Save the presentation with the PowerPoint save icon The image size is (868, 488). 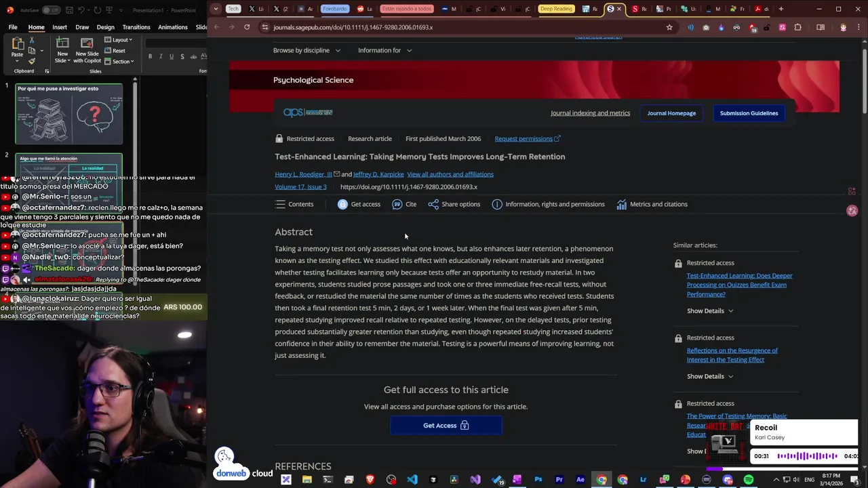click(68, 10)
